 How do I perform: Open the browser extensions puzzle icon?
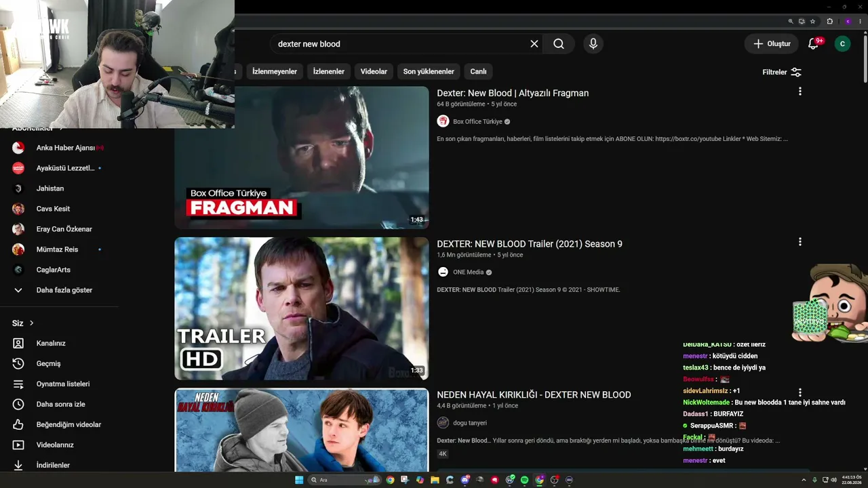(x=830, y=22)
